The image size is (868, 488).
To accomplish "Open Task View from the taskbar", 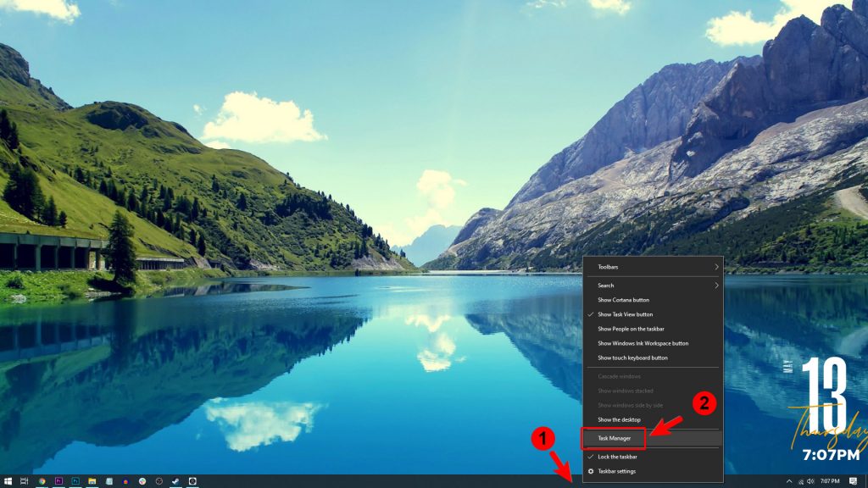I will 25,481.
